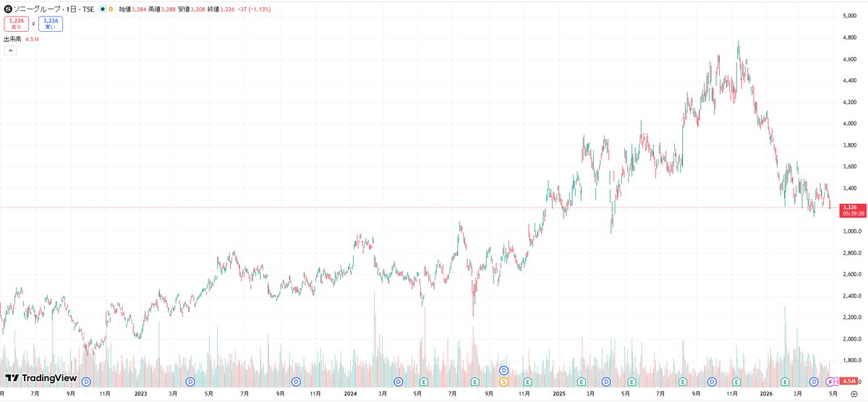Collapse the indicator legend chevron
Viewport: 868px width, 402px height.
(10, 51)
